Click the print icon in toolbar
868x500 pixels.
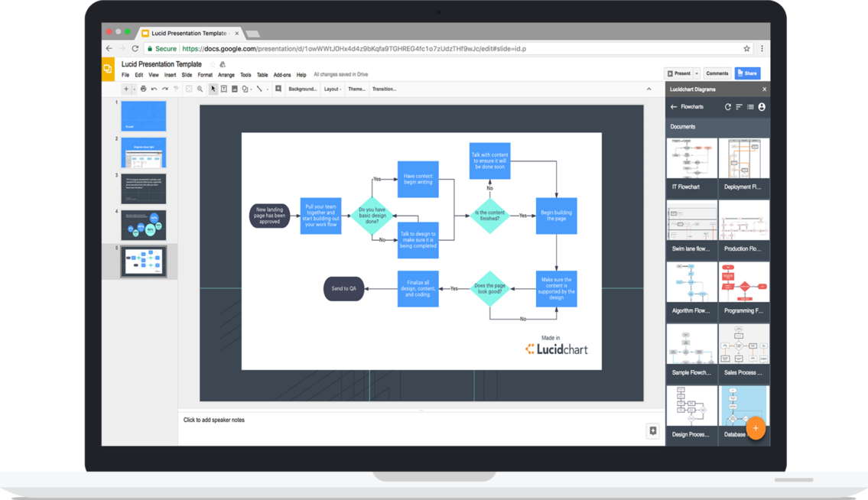pos(143,89)
